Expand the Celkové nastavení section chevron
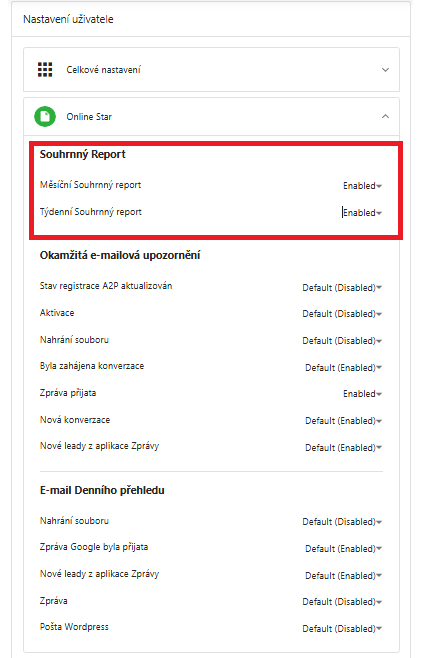 click(385, 70)
